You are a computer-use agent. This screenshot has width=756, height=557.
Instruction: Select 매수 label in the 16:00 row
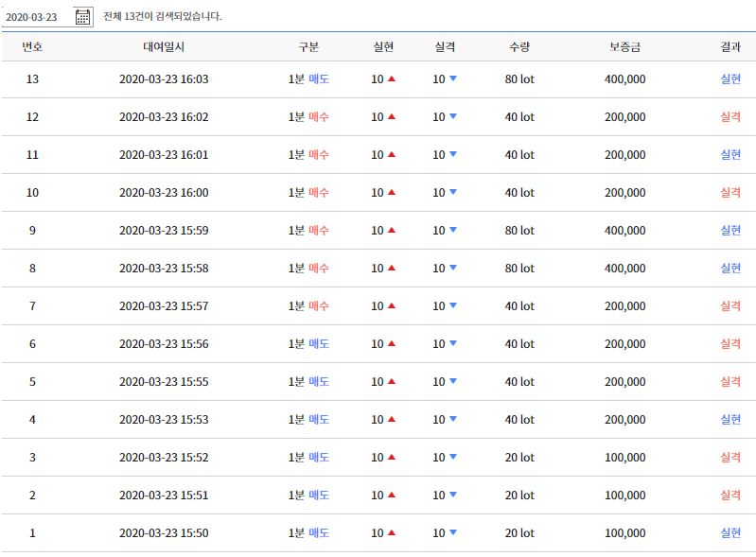click(319, 192)
